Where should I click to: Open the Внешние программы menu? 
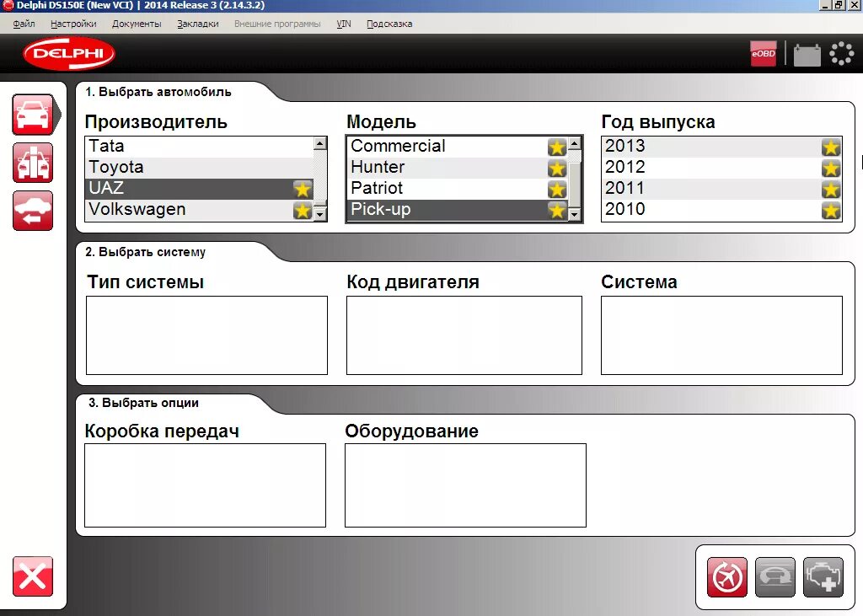click(x=277, y=24)
